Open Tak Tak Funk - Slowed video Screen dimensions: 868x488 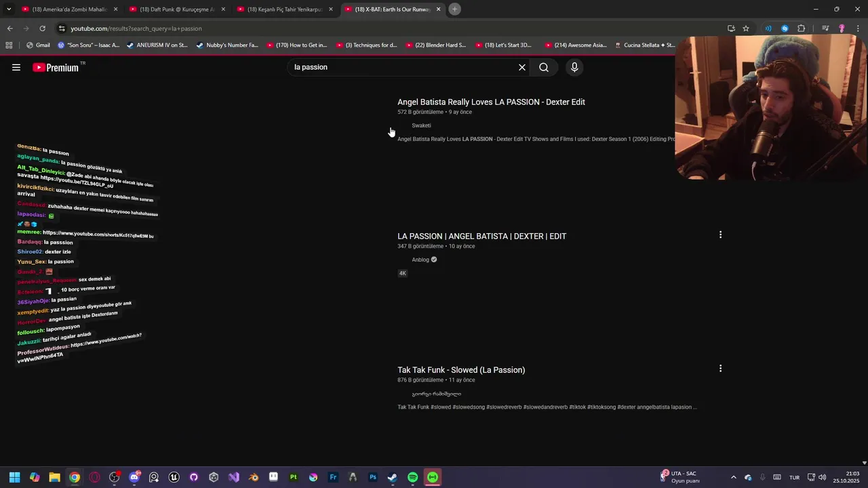tap(461, 369)
